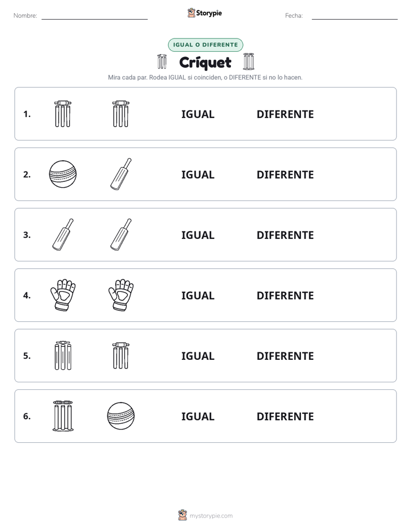
Task: Select IGUAL for question 1
Action: pos(197,115)
